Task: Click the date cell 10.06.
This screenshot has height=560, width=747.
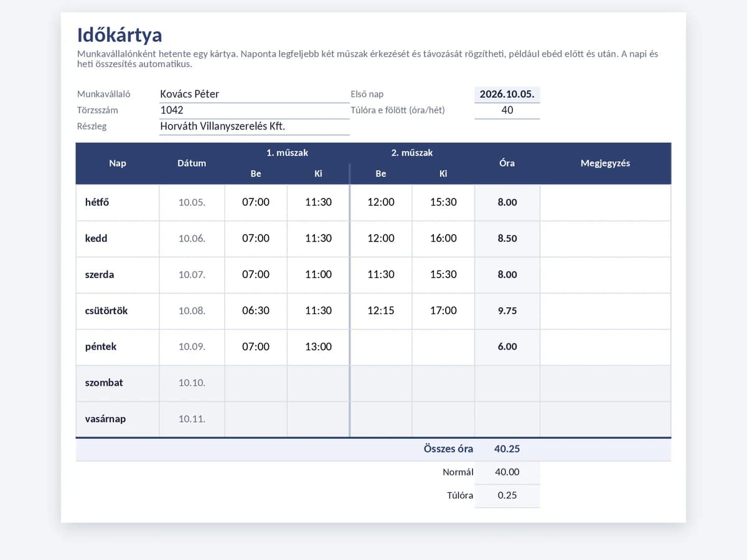Action: (x=192, y=238)
